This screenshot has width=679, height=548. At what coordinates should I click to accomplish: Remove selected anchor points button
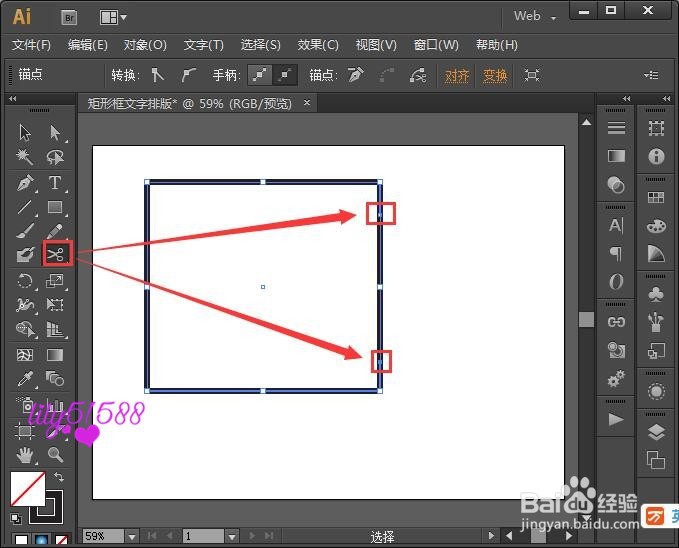[x=356, y=75]
